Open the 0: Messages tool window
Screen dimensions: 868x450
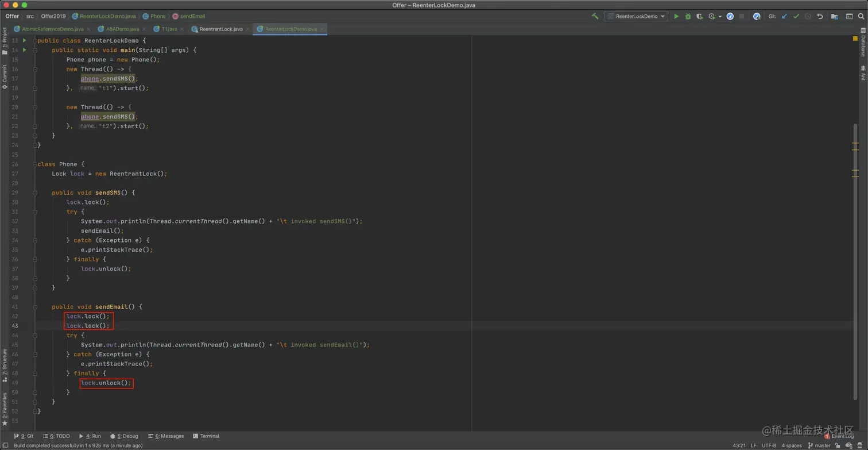click(x=166, y=436)
